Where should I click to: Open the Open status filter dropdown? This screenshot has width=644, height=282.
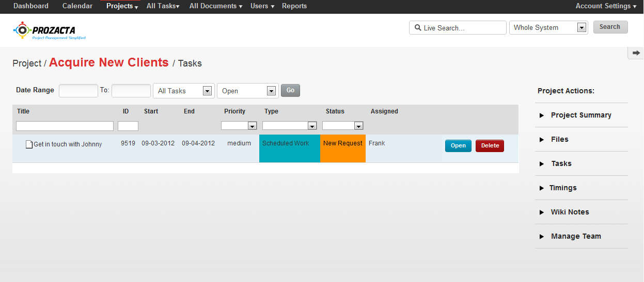(271, 91)
